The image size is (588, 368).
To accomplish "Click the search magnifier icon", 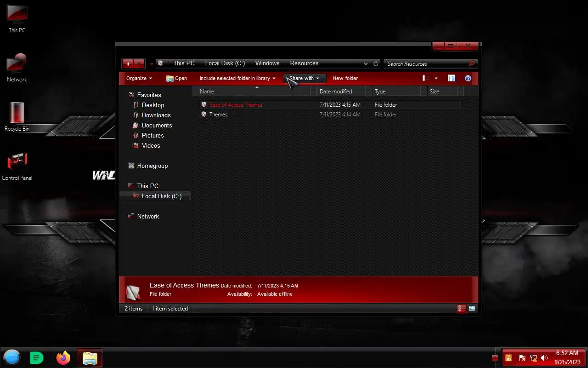I will click(x=472, y=64).
